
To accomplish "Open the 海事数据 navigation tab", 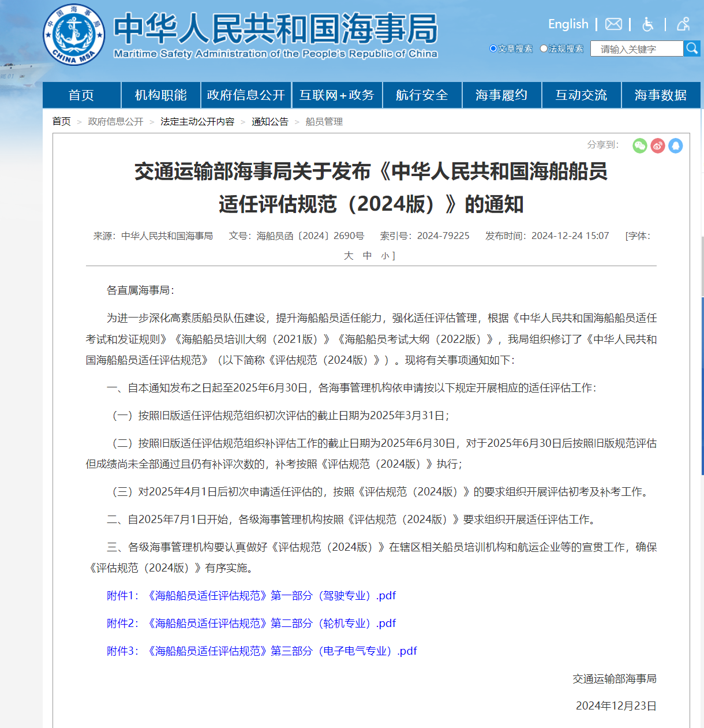I will pyautogui.click(x=661, y=95).
